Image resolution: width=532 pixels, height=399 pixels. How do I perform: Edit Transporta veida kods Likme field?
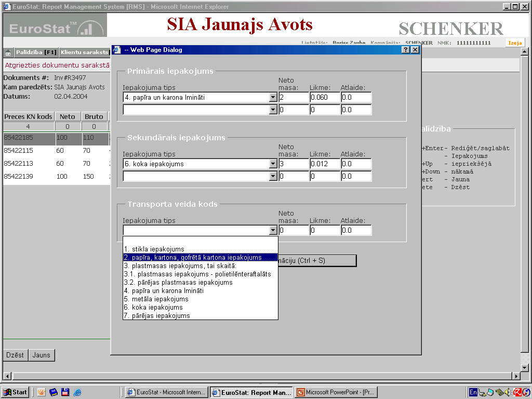[x=325, y=230]
